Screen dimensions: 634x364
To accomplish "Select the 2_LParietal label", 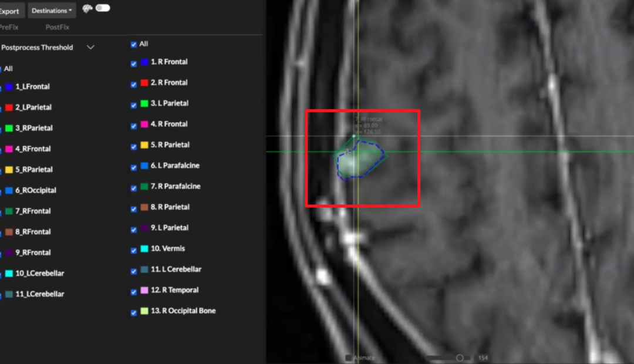I will click(x=33, y=107).
